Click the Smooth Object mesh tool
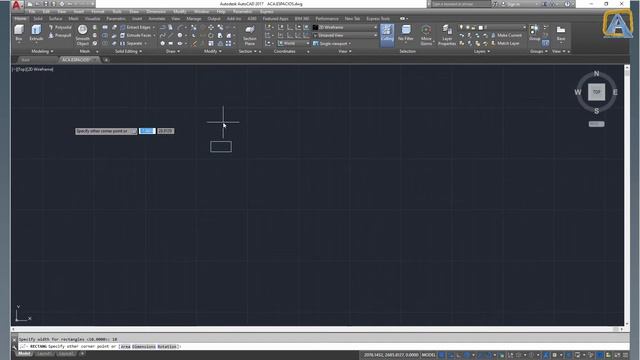This screenshot has width=640, height=360. tap(82, 35)
